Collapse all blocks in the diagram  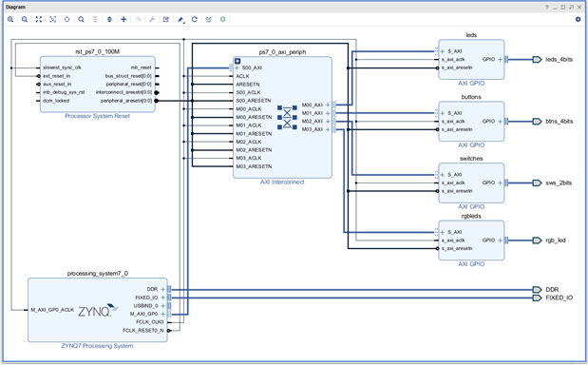tap(95, 20)
